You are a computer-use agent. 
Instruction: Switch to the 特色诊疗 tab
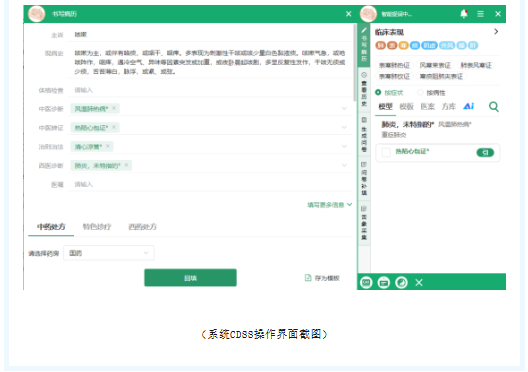(x=97, y=227)
